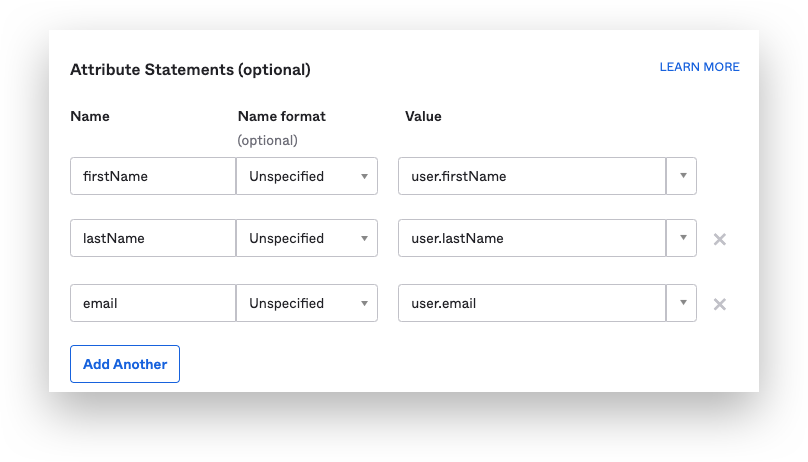Remove the email attribute row
This screenshot has width=808, height=462.
pos(719,304)
